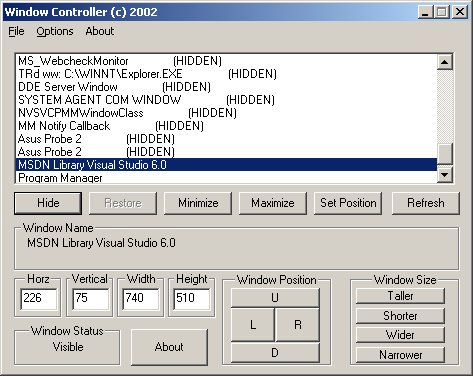Click the list scrollbar down arrow
Image resolution: width=473 pixels, height=376 pixels.
click(x=445, y=174)
